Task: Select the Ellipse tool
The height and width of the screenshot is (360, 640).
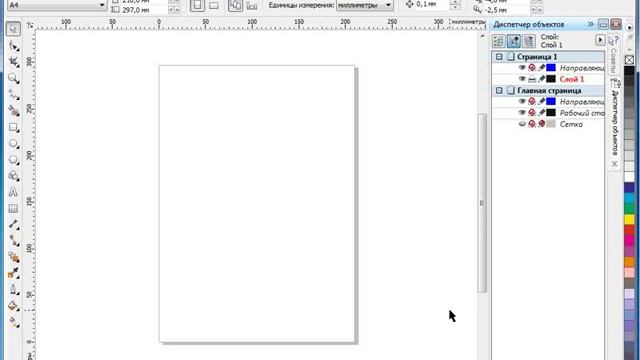Action: point(13,144)
